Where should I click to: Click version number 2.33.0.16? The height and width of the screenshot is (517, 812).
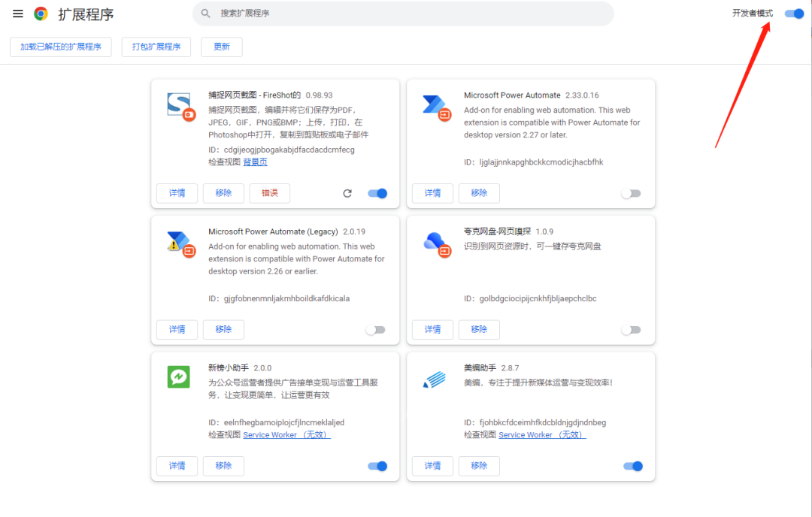[582, 95]
